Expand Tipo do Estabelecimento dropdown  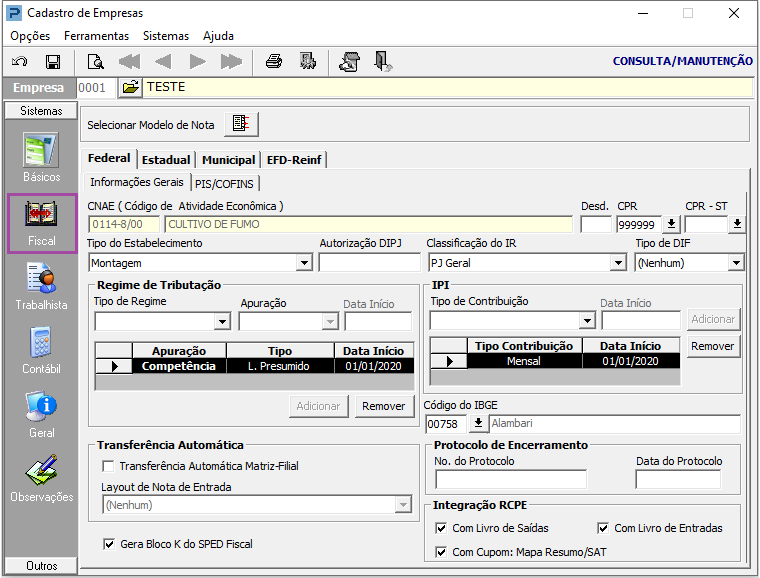(304, 263)
